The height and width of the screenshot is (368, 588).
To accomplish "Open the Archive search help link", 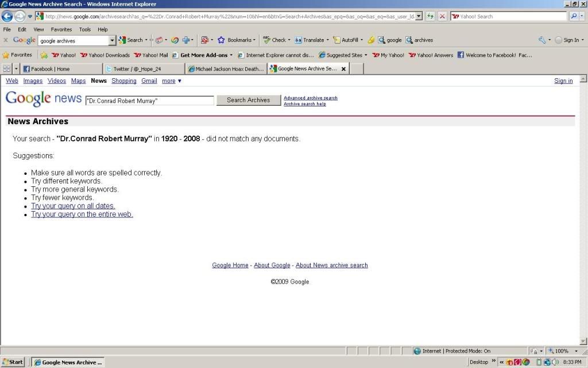I will (x=304, y=103).
